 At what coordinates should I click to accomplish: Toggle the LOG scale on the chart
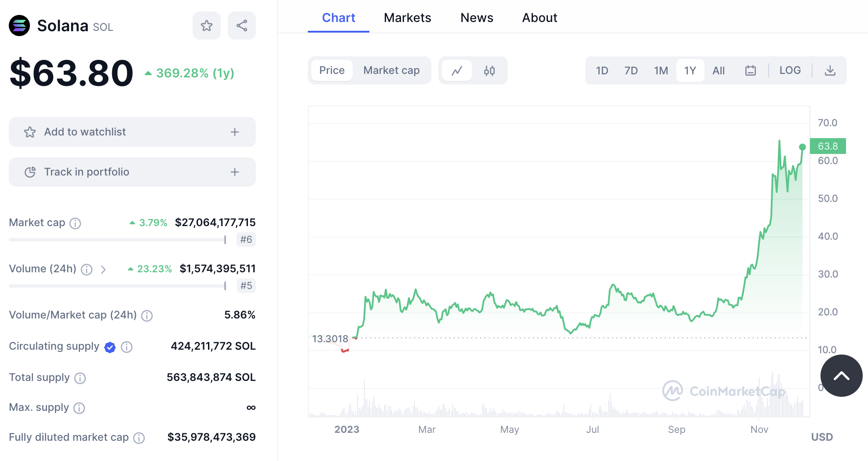(790, 70)
